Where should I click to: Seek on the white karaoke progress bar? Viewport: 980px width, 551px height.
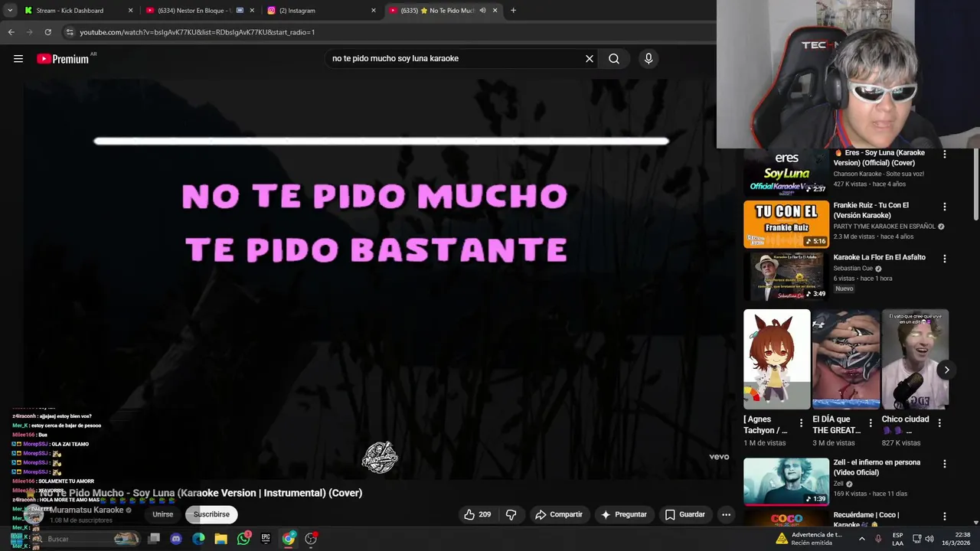pyautogui.click(x=381, y=141)
